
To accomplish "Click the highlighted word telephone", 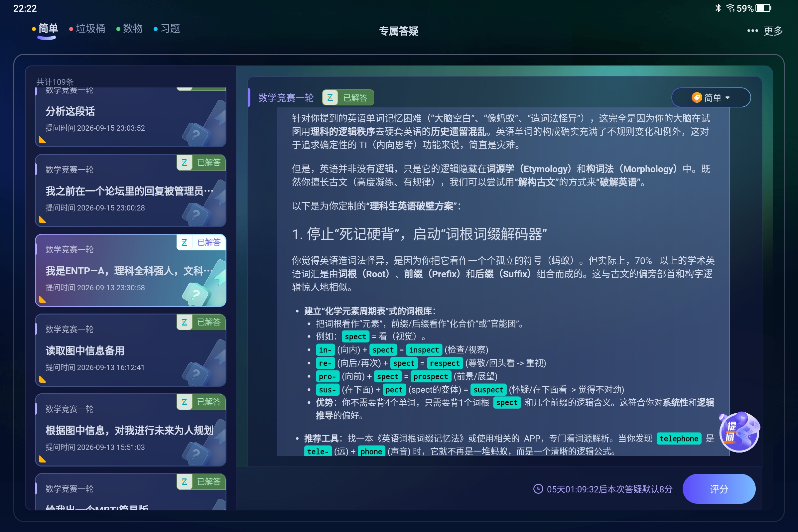I will pyautogui.click(x=679, y=438).
